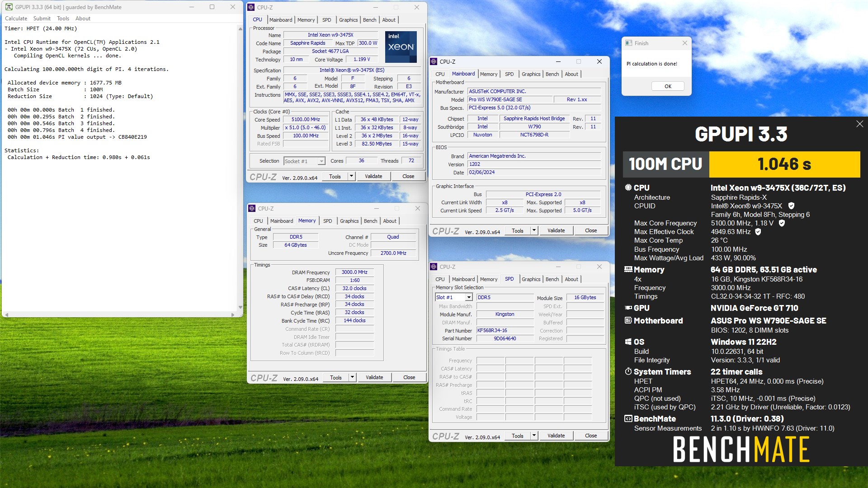The height and width of the screenshot is (488, 868).
Task: Click the CPU chip icon in BenchMate panel
Action: pos(628,188)
